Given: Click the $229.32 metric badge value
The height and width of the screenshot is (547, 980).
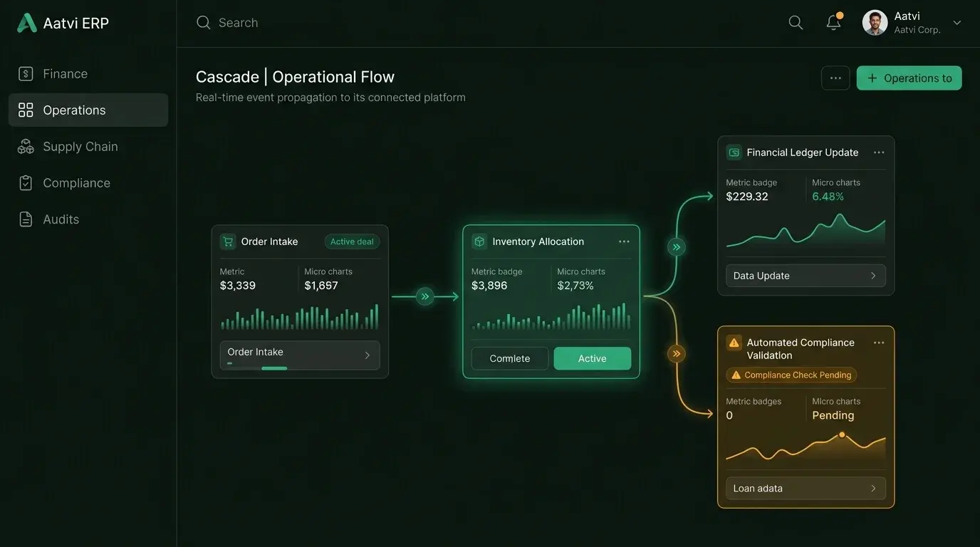Looking at the screenshot, I should click(747, 197).
